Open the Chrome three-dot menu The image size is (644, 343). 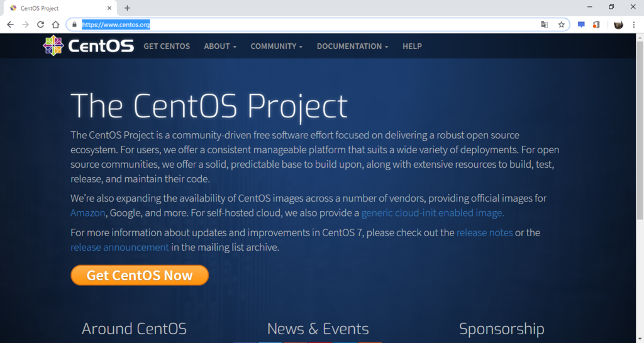point(634,24)
